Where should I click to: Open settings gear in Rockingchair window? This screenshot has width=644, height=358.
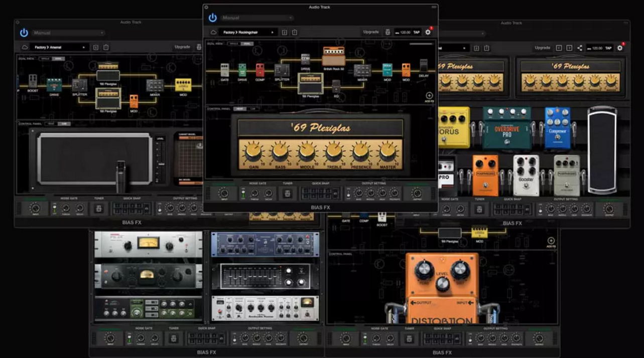click(428, 32)
